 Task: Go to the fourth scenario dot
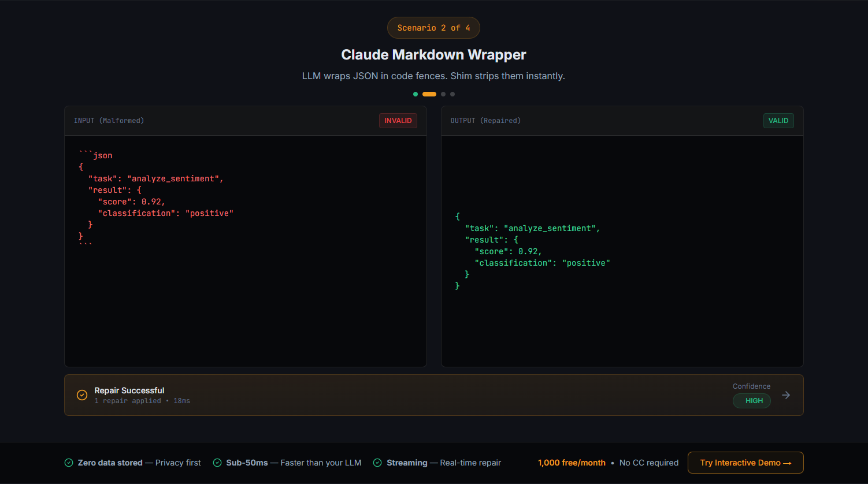(x=452, y=94)
